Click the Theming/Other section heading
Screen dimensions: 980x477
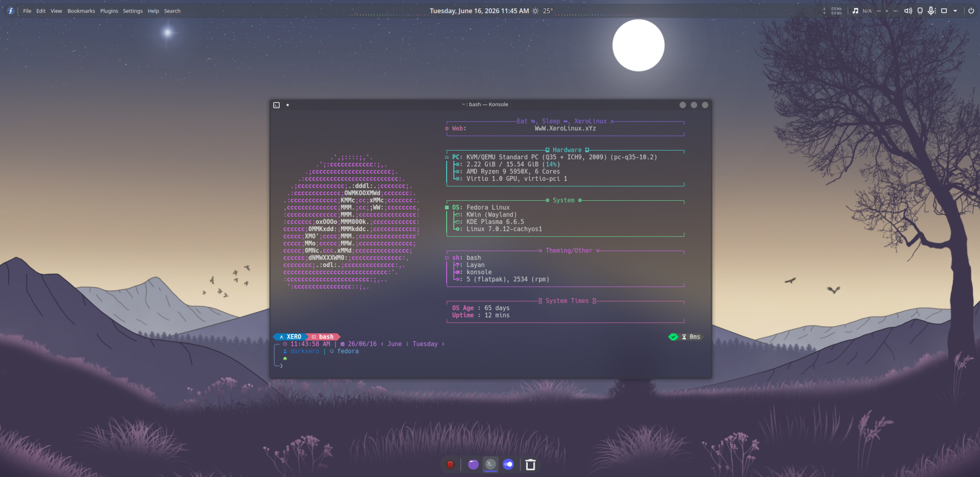(569, 251)
